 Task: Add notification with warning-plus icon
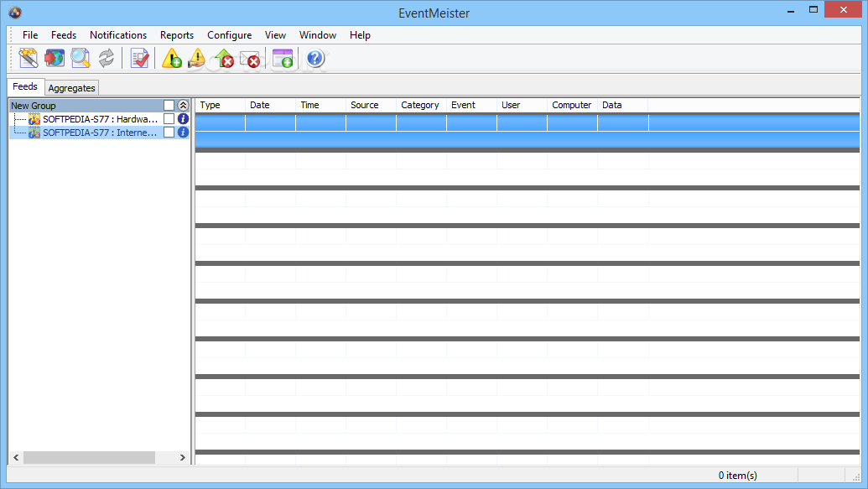[172, 58]
